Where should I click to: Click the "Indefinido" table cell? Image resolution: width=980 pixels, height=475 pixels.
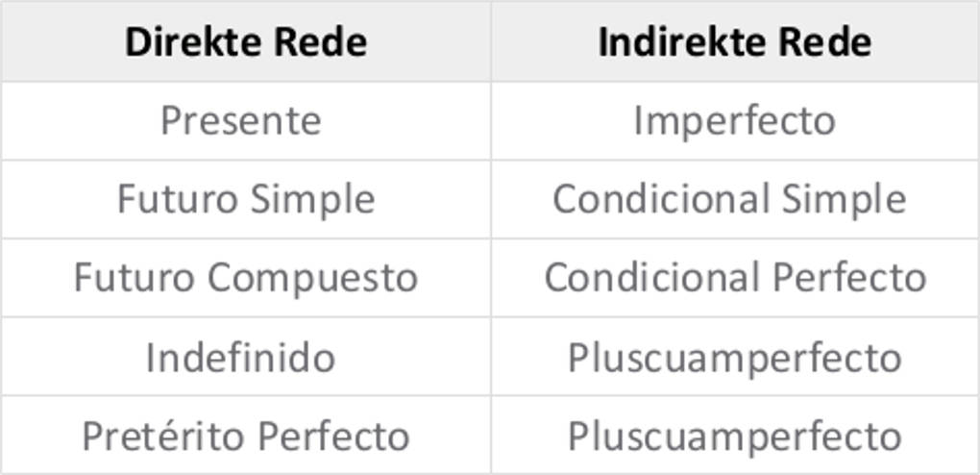(241, 358)
